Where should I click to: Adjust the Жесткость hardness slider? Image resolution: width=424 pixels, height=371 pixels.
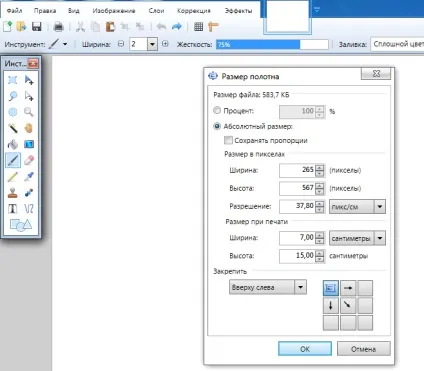click(272, 44)
